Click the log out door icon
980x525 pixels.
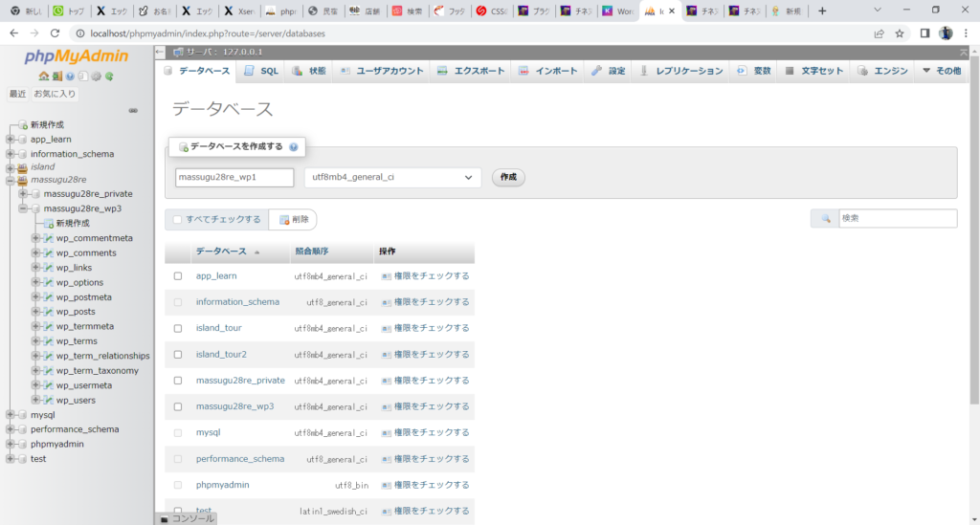(x=56, y=77)
